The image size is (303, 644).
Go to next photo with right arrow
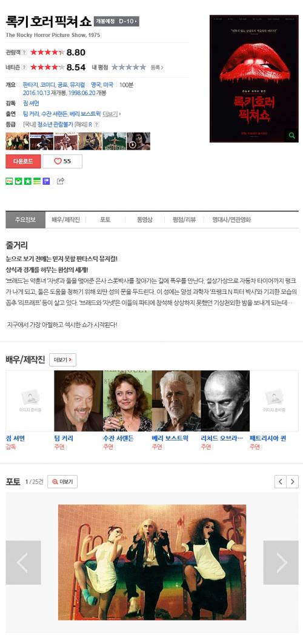[x=281, y=562]
